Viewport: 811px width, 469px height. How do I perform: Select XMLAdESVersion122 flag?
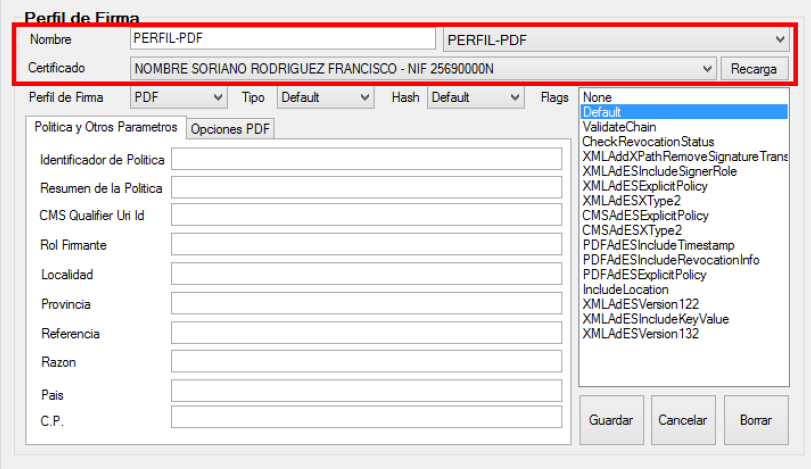coord(684,304)
